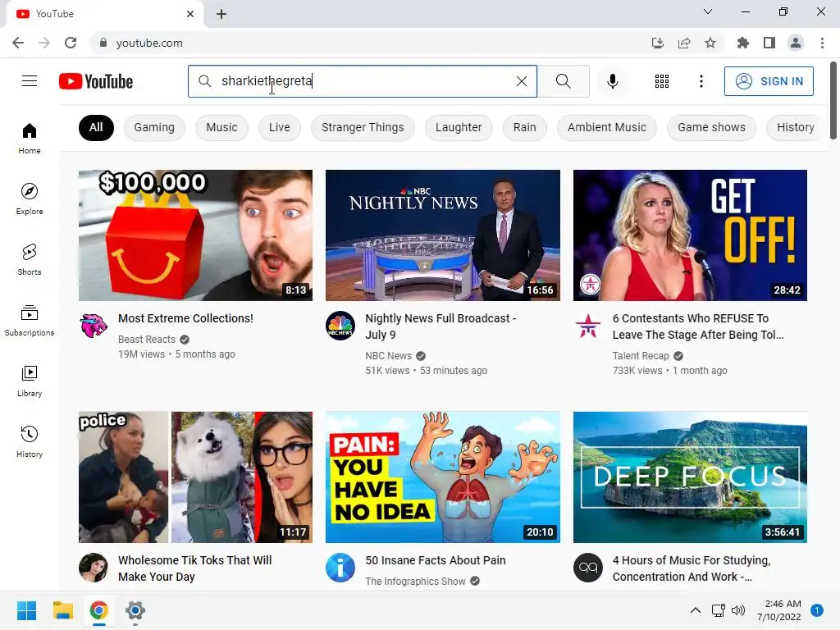Visit the NBC News channel name
Viewport: 840px width, 630px height.
[388, 356]
